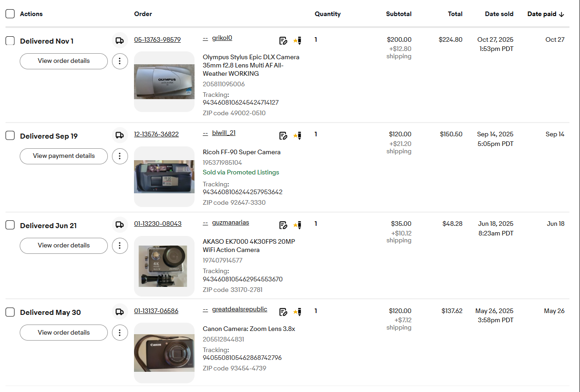Click the $224.80 total amount

(451, 39)
